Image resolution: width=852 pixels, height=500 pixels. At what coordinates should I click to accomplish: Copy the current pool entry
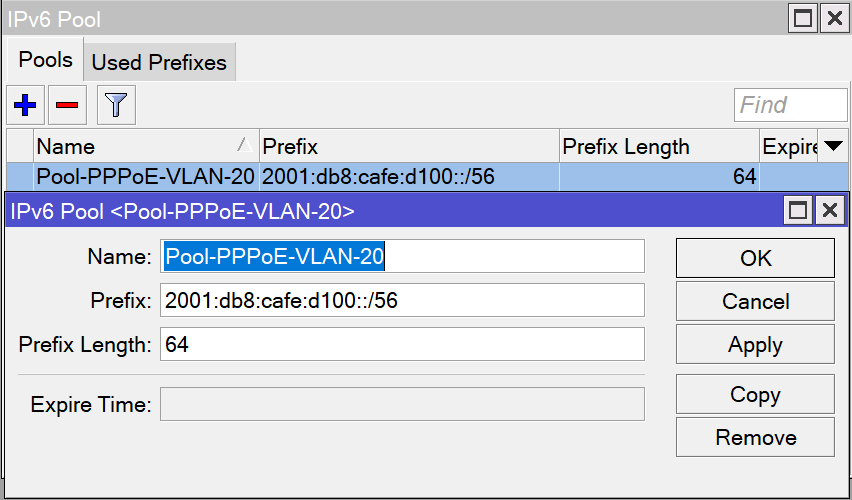755,394
